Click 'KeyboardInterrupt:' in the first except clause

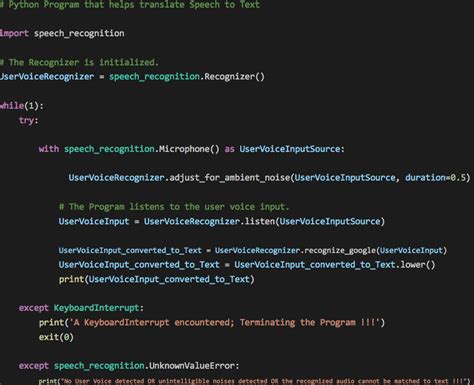point(99,308)
